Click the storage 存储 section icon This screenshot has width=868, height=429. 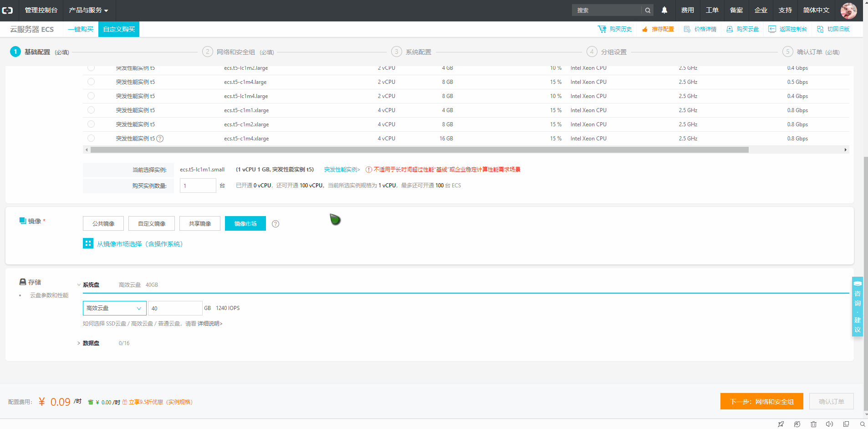23,282
